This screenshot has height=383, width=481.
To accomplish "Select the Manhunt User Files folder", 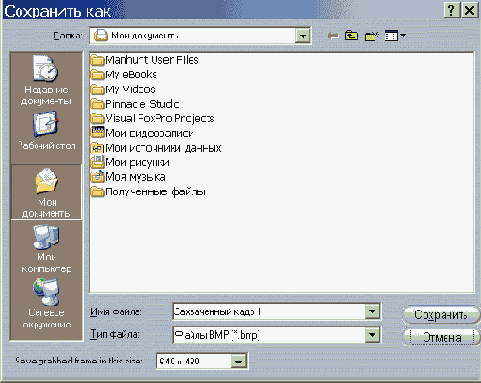I will point(145,60).
